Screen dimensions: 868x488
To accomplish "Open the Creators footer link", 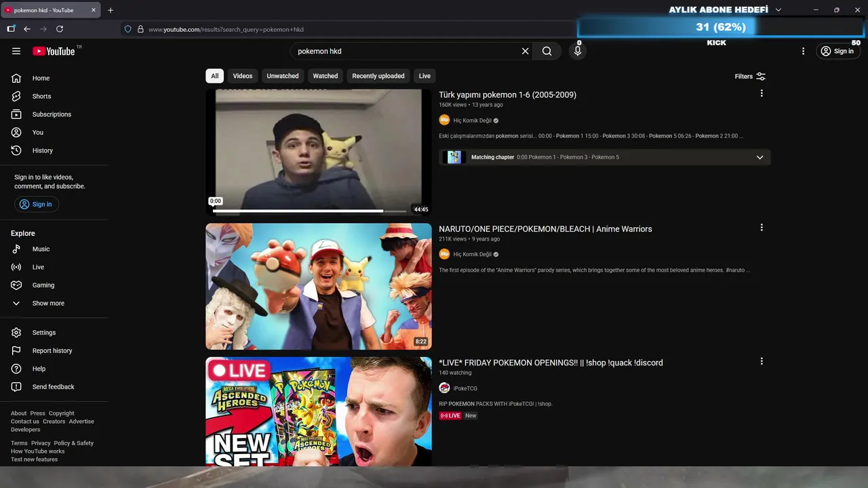I will click(x=54, y=422).
